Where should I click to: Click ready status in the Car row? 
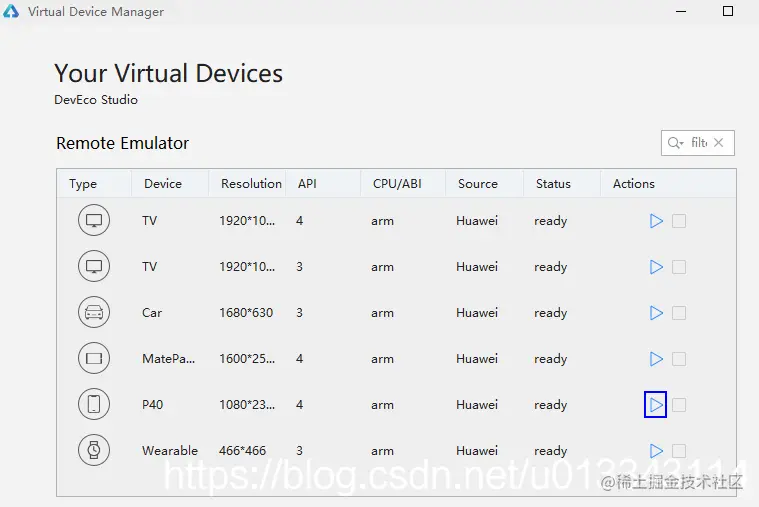pyautogui.click(x=550, y=313)
